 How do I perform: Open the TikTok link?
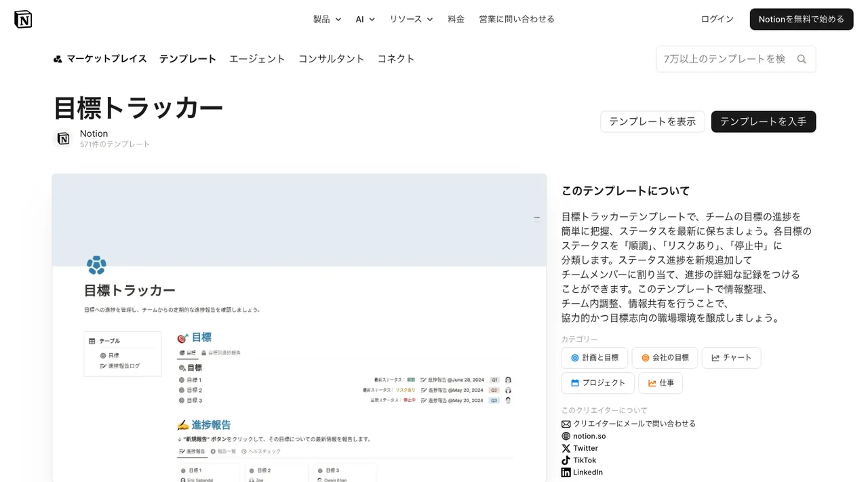click(585, 460)
